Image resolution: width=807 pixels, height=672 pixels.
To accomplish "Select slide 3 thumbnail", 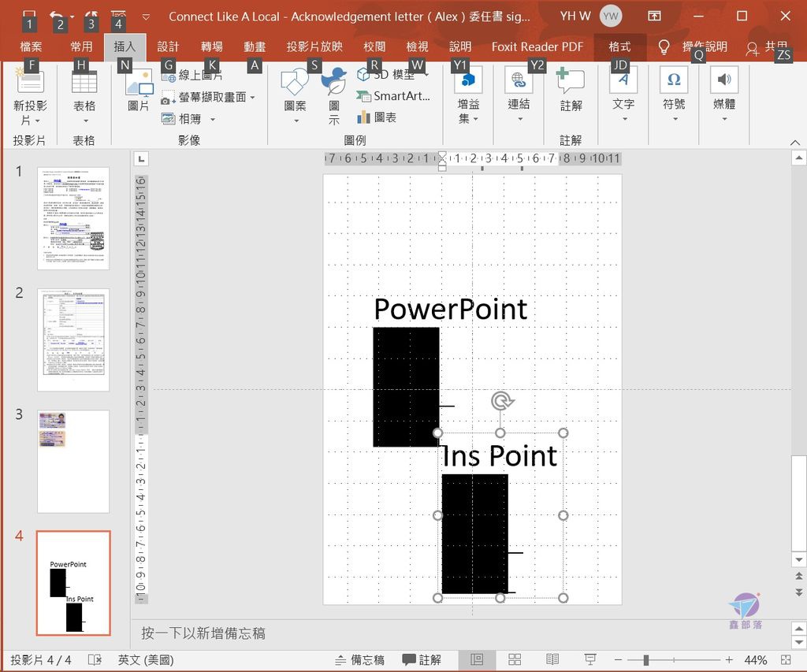I will point(73,462).
